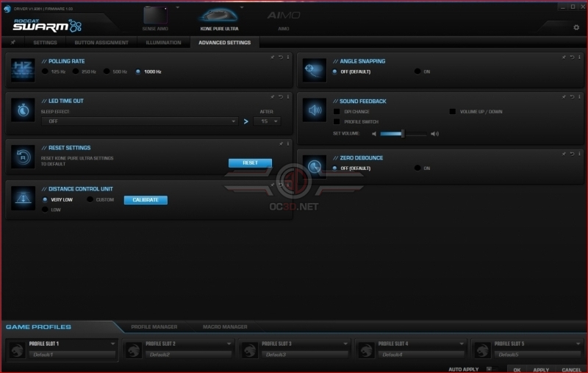Click the low volume speaker icon
Image resolution: width=588 pixels, height=373 pixels.
tap(374, 134)
